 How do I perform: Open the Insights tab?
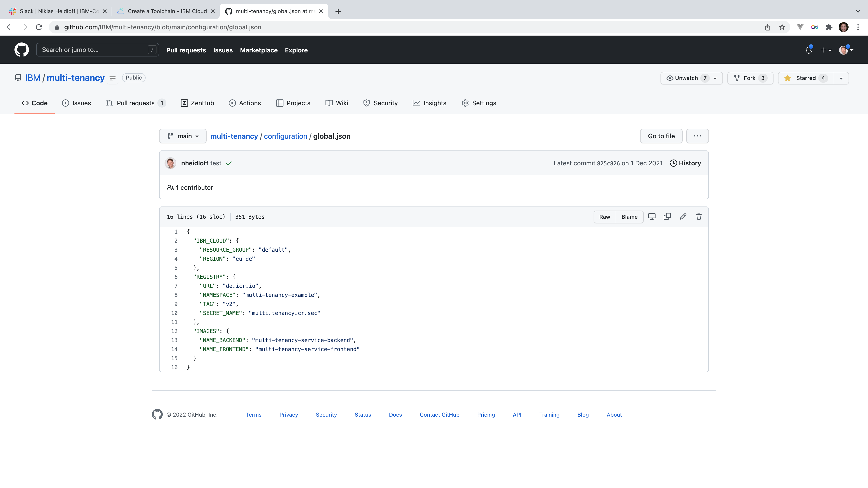pos(429,103)
